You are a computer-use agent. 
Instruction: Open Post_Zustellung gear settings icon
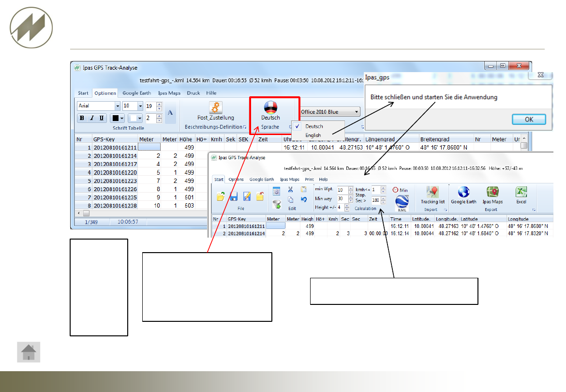[215, 107]
